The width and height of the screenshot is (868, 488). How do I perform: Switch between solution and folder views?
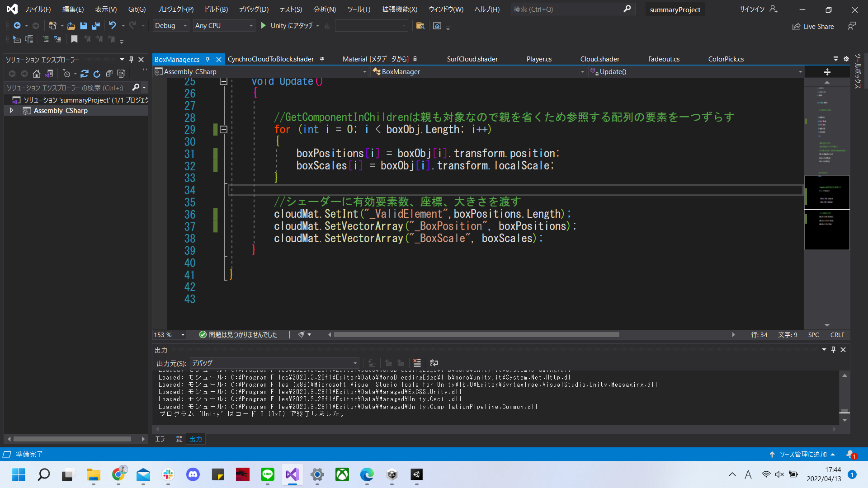[x=49, y=74]
